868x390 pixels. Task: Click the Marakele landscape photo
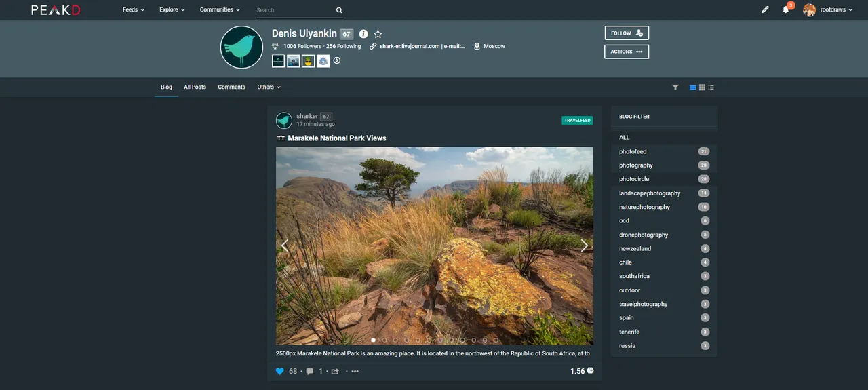click(x=435, y=246)
